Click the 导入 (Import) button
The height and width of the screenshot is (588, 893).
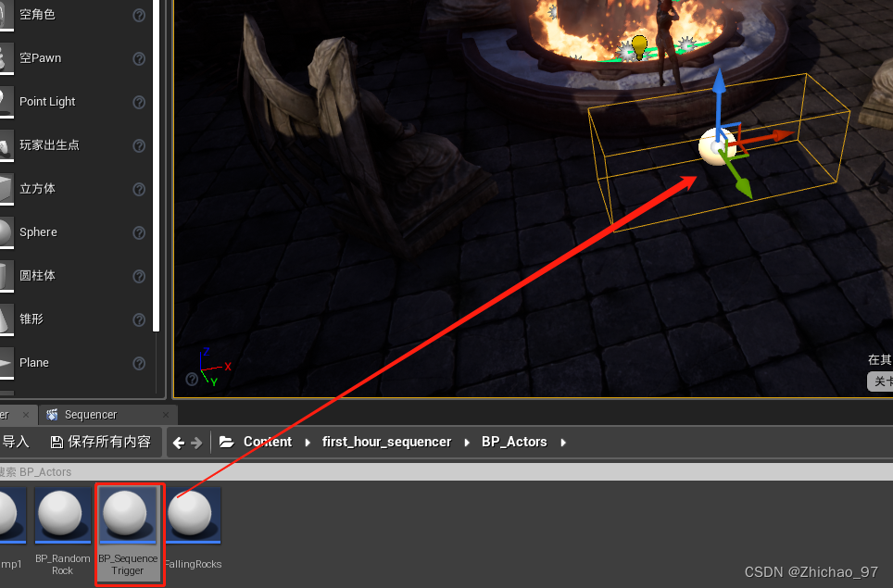coord(17,442)
